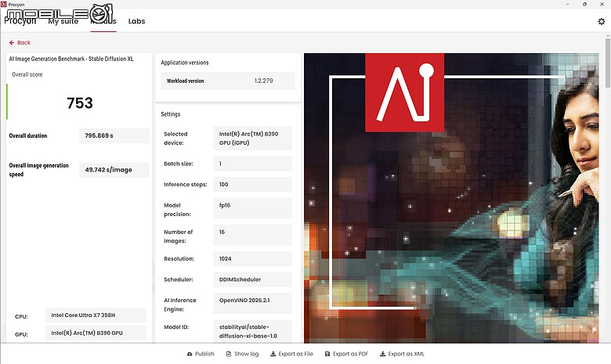
Task: Click the Export as XML download icon
Action: click(x=382, y=354)
